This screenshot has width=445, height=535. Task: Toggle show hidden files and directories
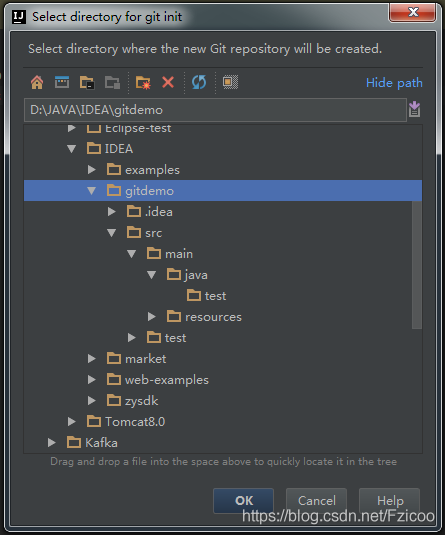point(230,82)
